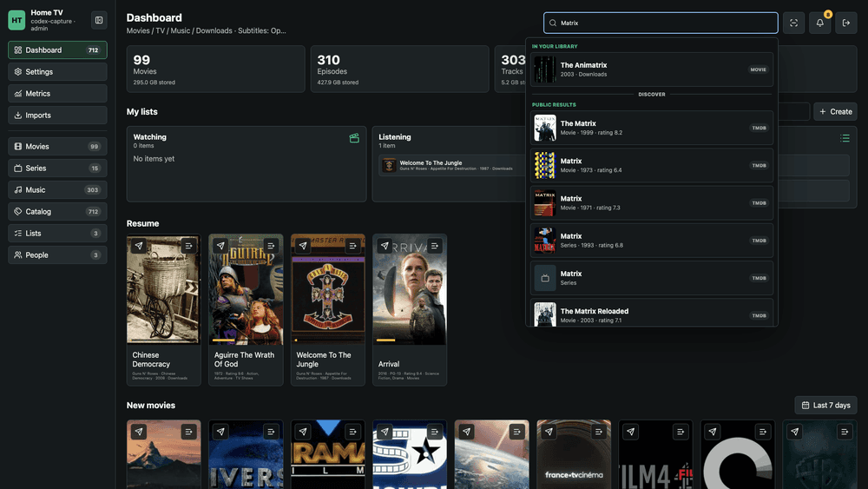Click send icon on Welcome To The Jungle card
Viewport: 868px width, 489px height.
tap(303, 245)
